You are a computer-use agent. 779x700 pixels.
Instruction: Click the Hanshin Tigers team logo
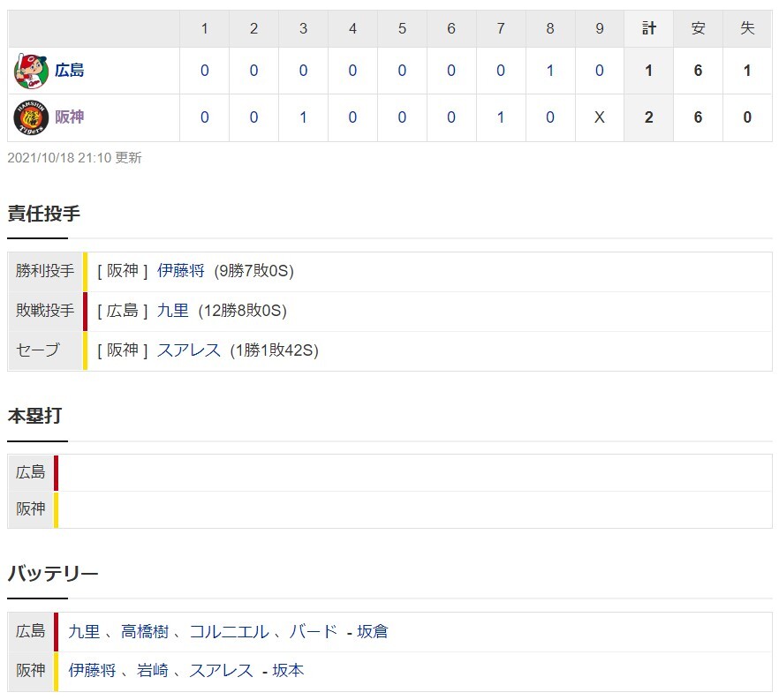coord(31,117)
